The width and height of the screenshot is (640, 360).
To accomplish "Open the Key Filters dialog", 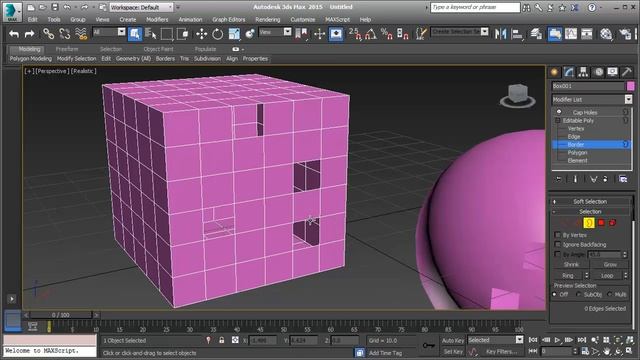I will 501,351.
